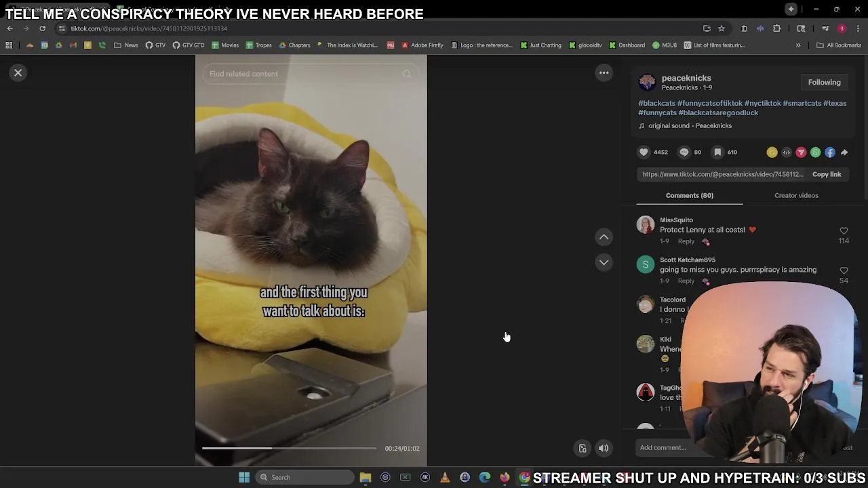Open Chrome profile avatar

842,28
